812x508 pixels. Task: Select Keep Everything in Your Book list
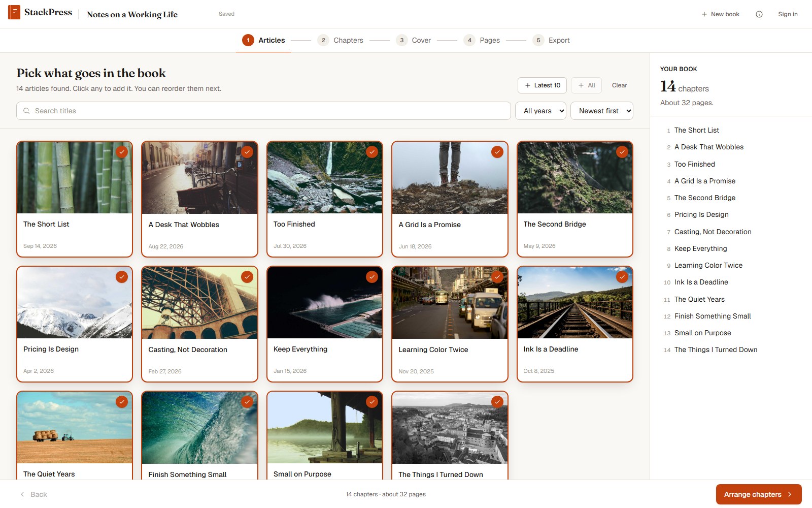700,248
